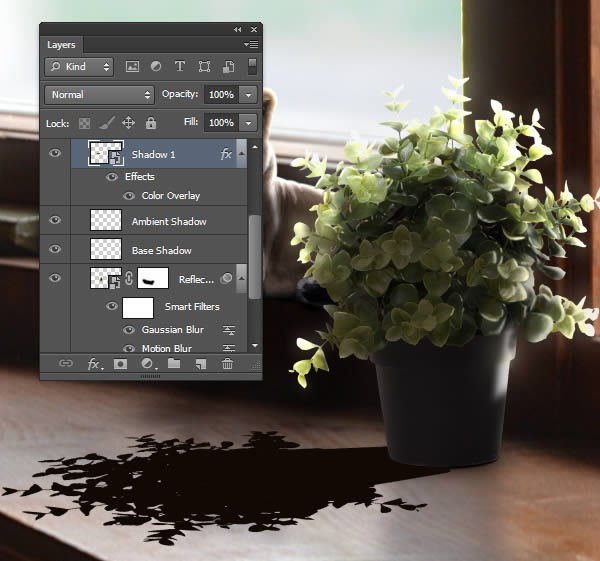Image resolution: width=600 pixels, height=561 pixels.
Task: Filter layers by shape layers icon
Action: click(204, 67)
